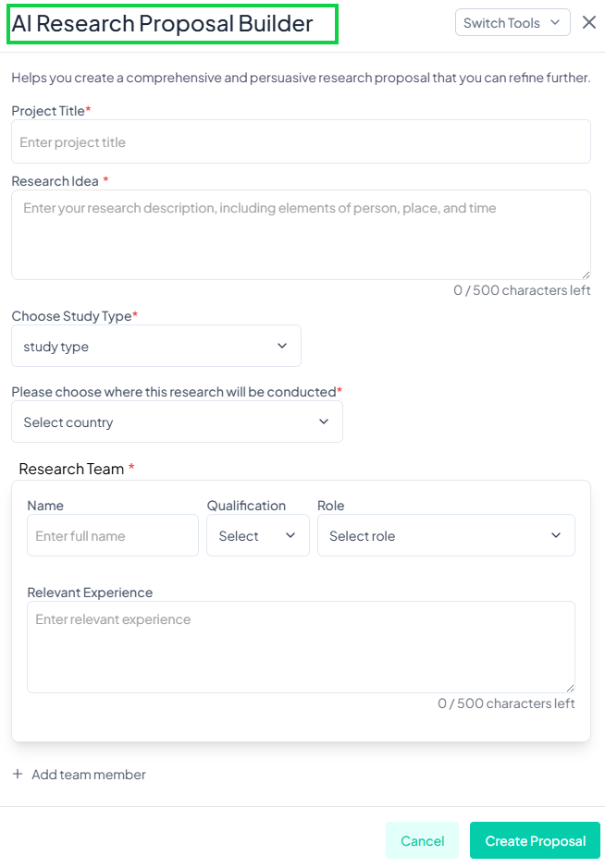Focus the Relevant Experience text area

point(301,647)
